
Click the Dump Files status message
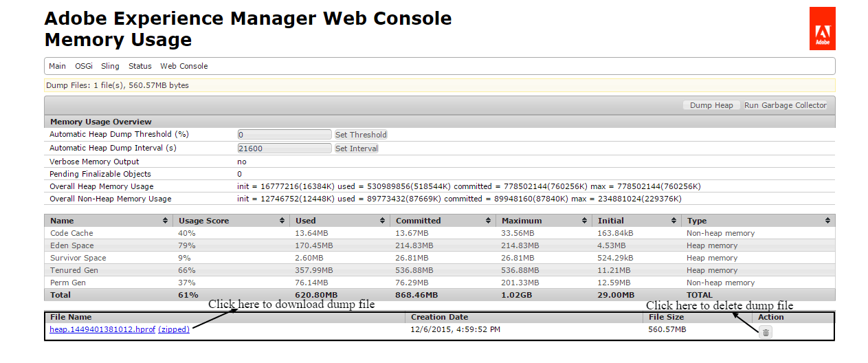point(118,85)
